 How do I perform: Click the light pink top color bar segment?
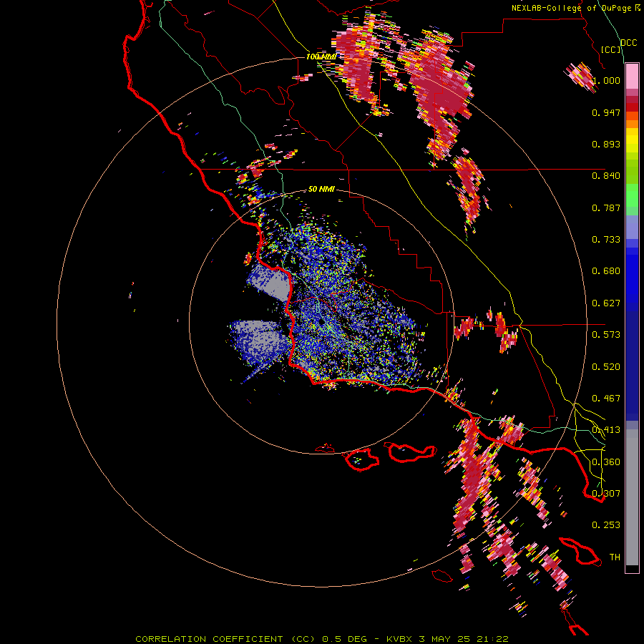coord(632,77)
